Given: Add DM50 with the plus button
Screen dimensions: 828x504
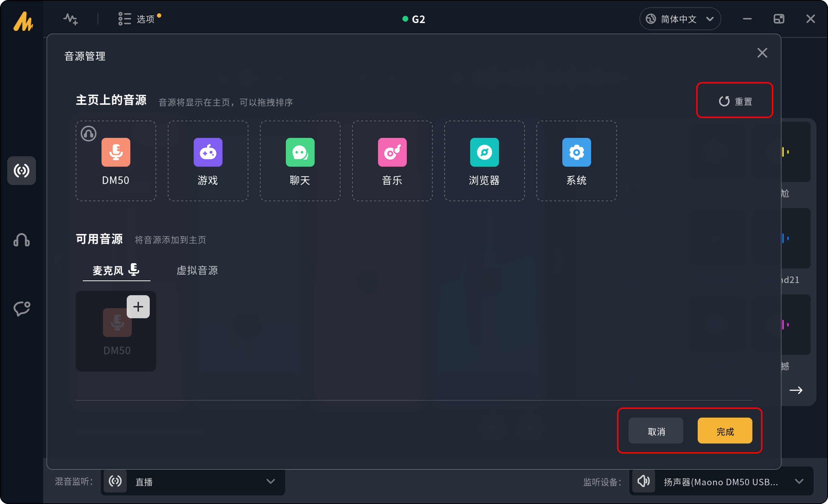Looking at the screenshot, I should coord(138,307).
